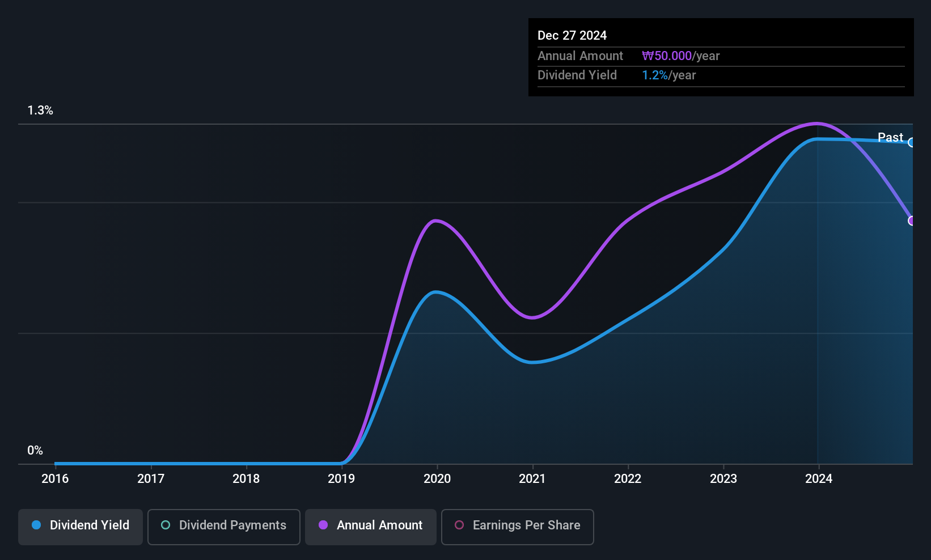Click the 2017 x-axis label
Screen dimensions: 931x560
click(x=151, y=479)
